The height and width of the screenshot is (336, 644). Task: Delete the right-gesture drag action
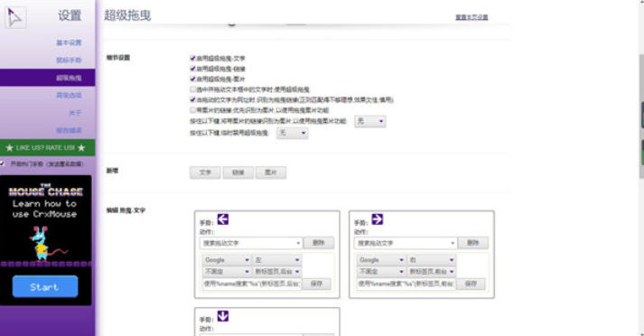472,243
